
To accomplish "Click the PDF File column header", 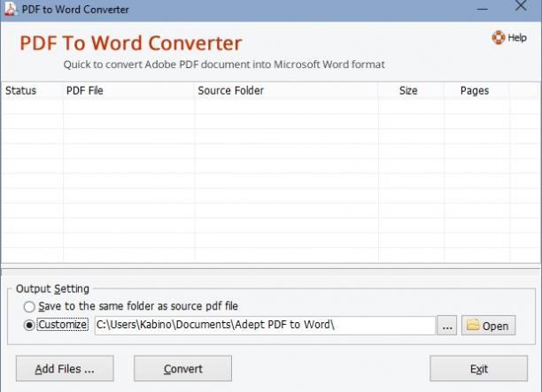I will [128, 91].
